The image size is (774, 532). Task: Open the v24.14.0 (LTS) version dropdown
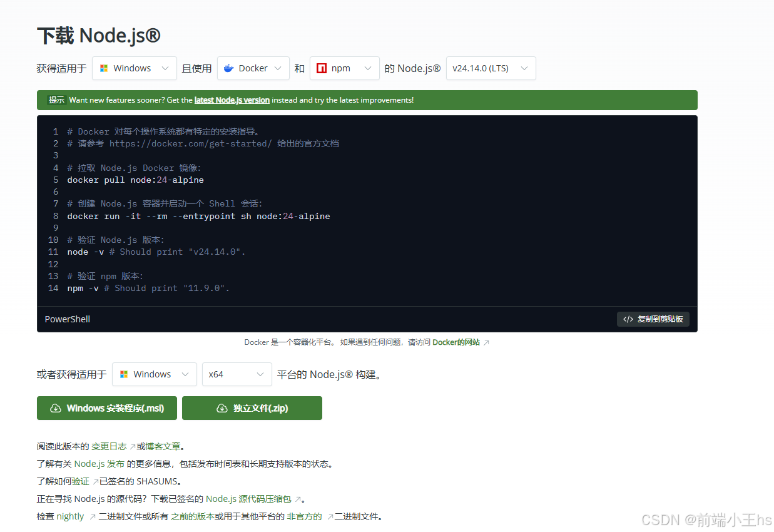[491, 68]
